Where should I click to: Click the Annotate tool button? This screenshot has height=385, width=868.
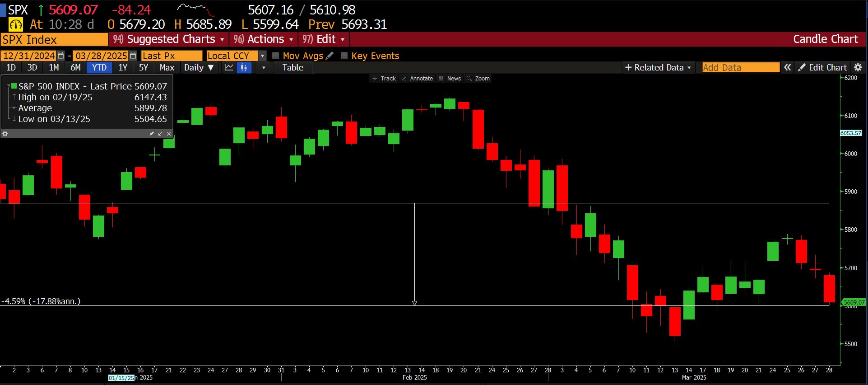click(x=417, y=79)
